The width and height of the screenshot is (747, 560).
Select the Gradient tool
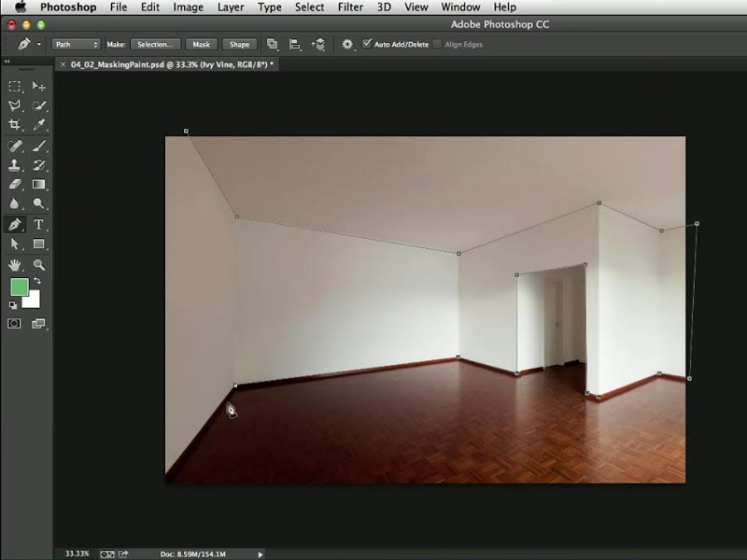tap(39, 185)
